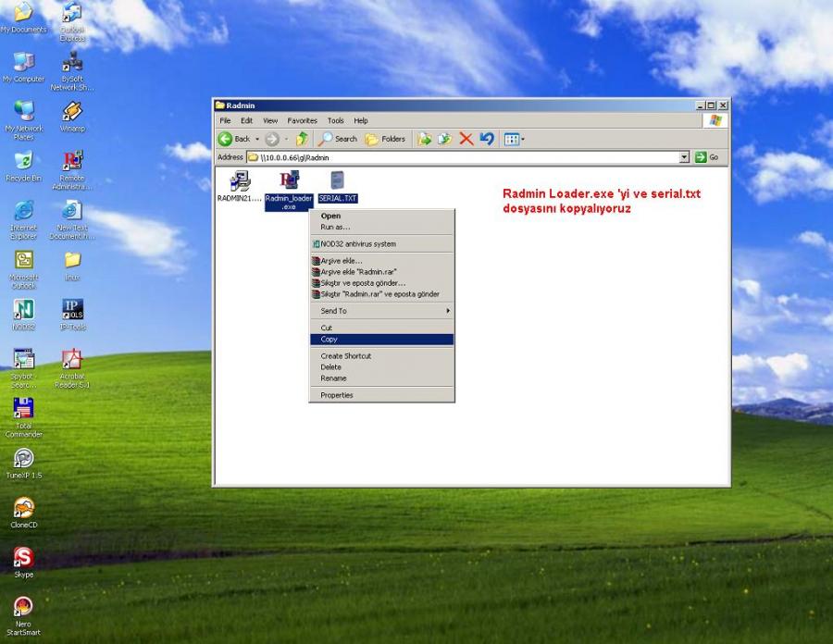Launch CloneCD desktop shortcut
Viewport: 833px width, 644px height.
tap(23, 513)
